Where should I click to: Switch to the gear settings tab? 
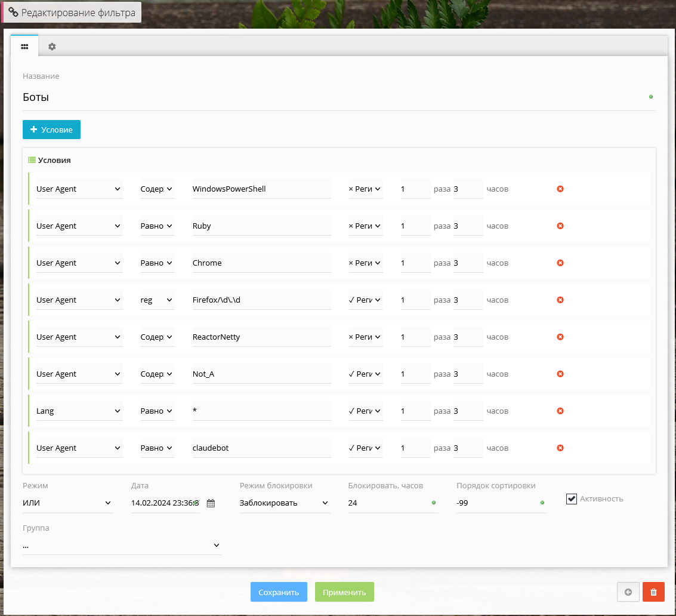click(x=52, y=47)
